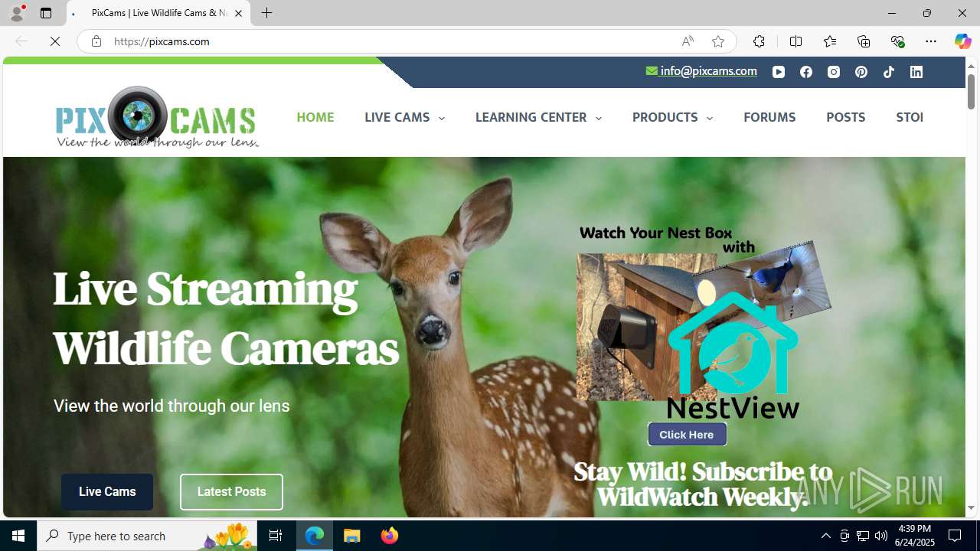Screen dimensions: 980x551
Task: Go to the HOME menu item
Action: click(315, 117)
